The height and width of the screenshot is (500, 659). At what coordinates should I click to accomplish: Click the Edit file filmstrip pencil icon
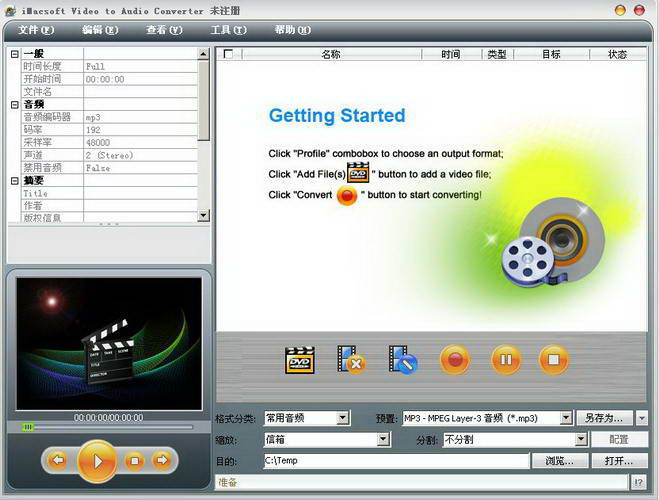[x=402, y=360]
